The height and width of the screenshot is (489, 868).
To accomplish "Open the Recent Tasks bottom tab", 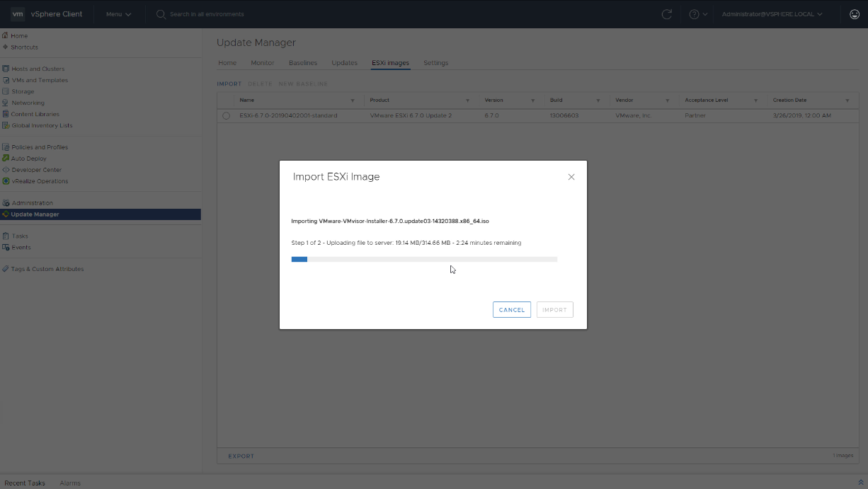I will click(25, 483).
